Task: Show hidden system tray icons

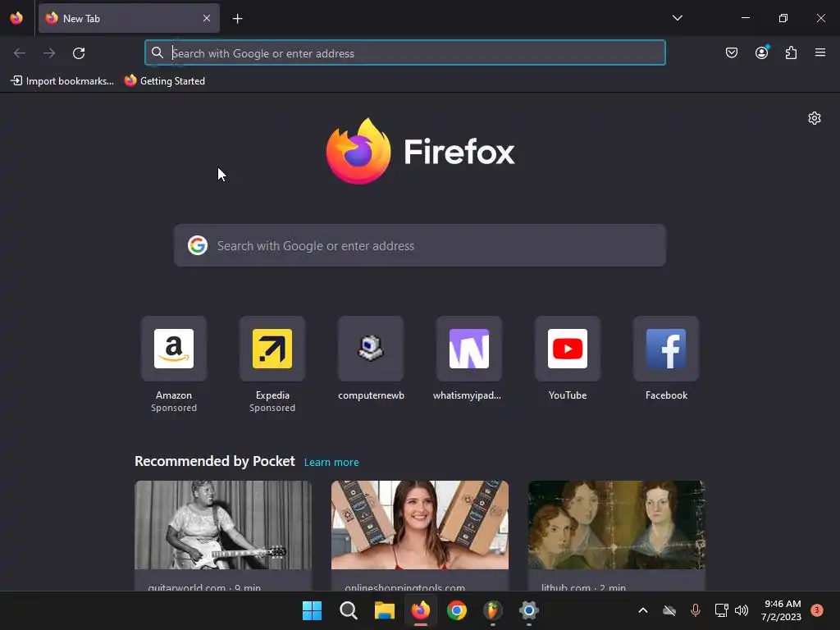Action: [643, 610]
